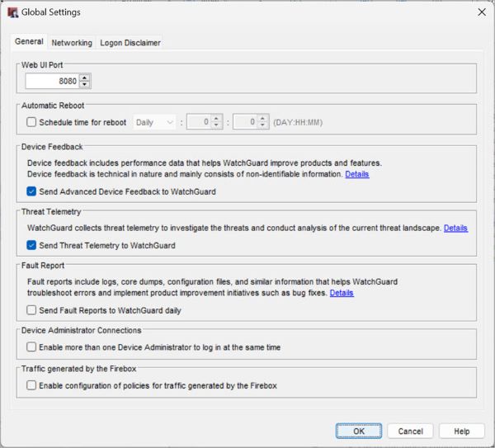Close the Global Settings dialog
Screen dimensions: 495x448
[x=481, y=12]
